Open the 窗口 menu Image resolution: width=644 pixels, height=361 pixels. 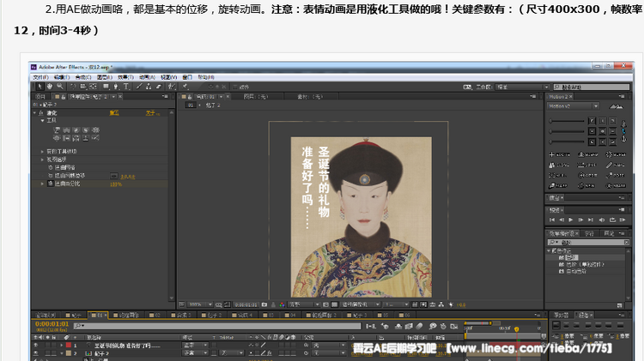187,77
